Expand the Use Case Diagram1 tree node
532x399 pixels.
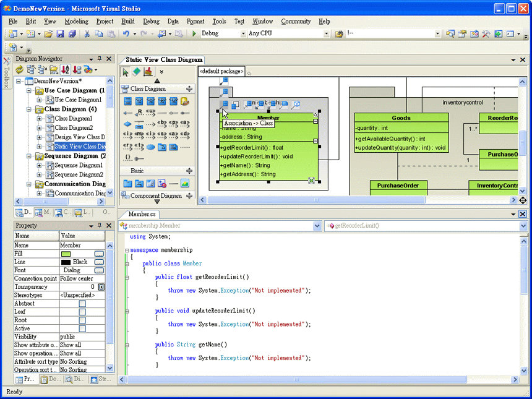(40, 100)
